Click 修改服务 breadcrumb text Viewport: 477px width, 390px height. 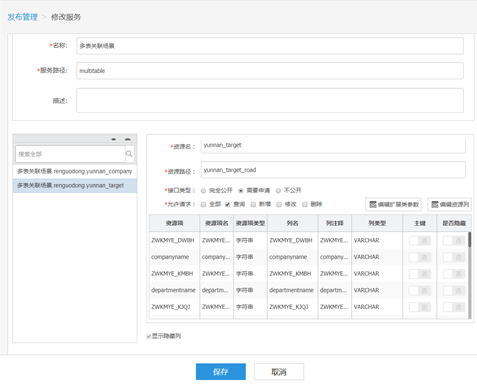tap(66, 17)
